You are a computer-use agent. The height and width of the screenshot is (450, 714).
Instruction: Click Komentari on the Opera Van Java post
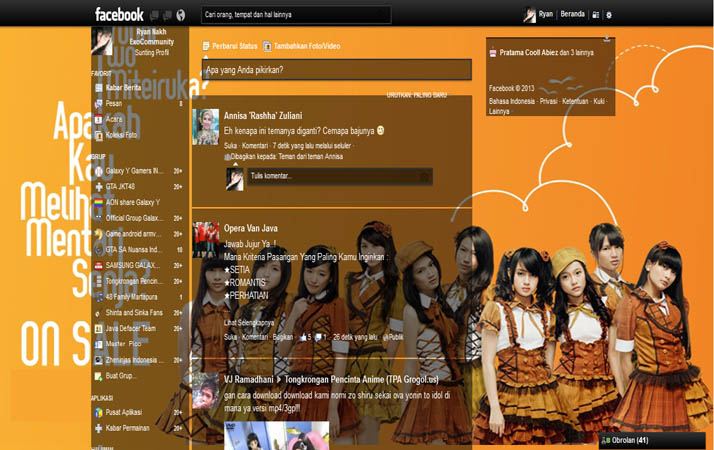(255, 337)
